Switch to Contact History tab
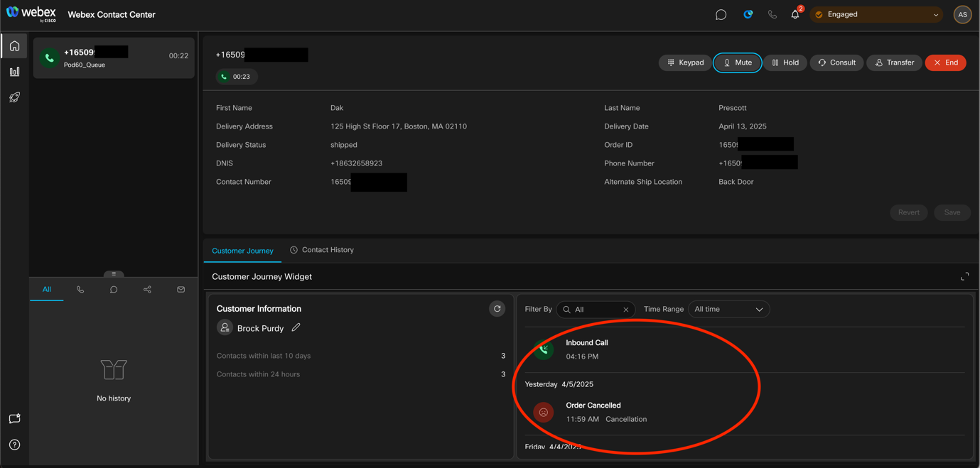This screenshot has width=980, height=468. coord(322,250)
